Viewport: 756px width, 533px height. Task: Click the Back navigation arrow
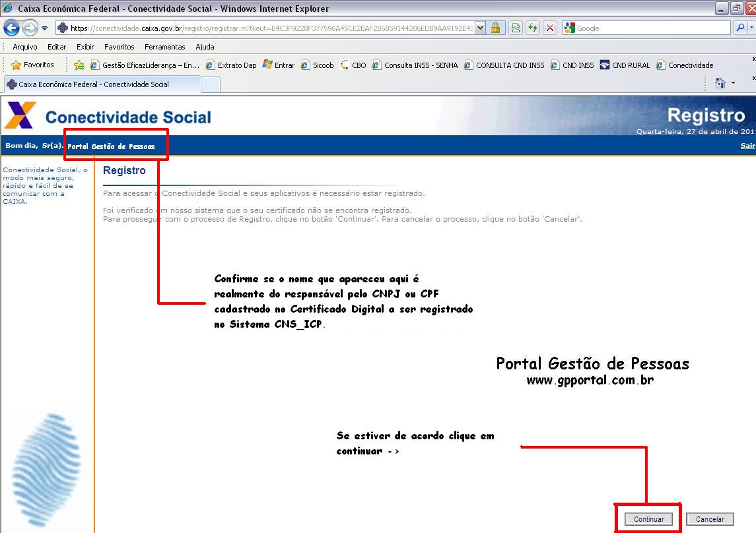pos(12,28)
